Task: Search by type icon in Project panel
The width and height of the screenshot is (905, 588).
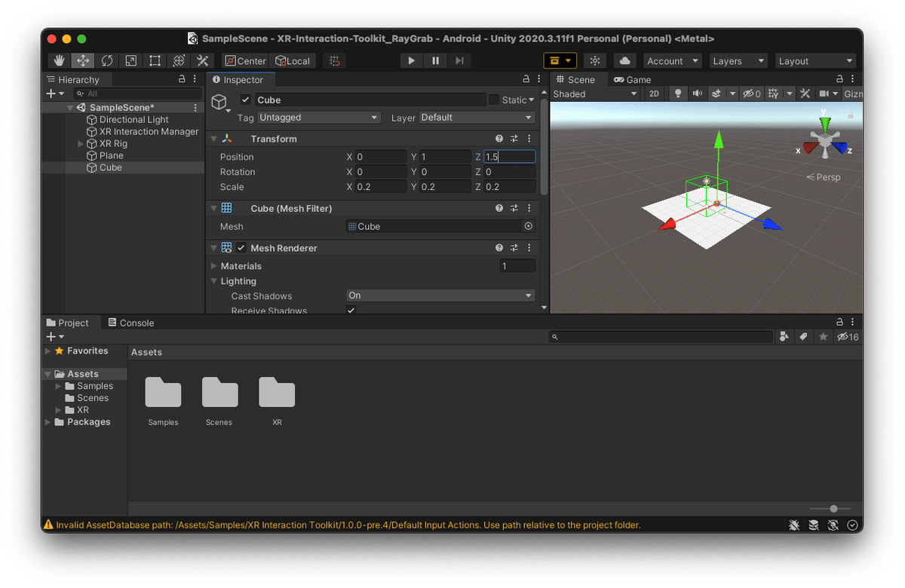Action: click(x=784, y=337)
